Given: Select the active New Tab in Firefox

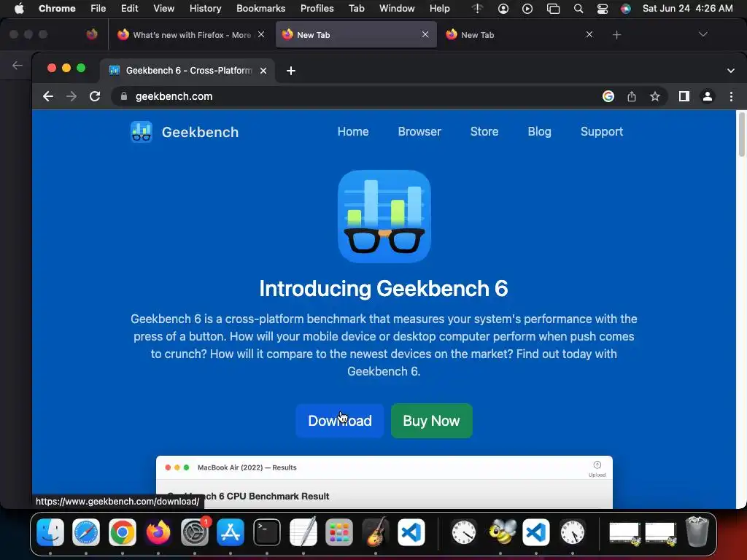Looking at the screenshot, I should tap(356, 35).
